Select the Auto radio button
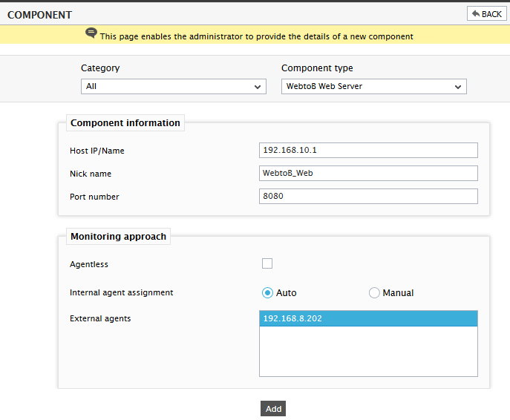The height and width of the screenshot is (420, 510). (267, 293)
